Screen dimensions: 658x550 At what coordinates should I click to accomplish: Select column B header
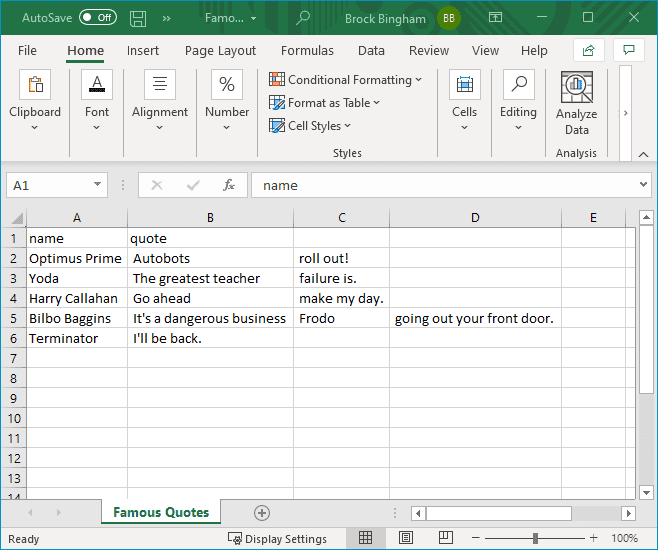[210, 218]
